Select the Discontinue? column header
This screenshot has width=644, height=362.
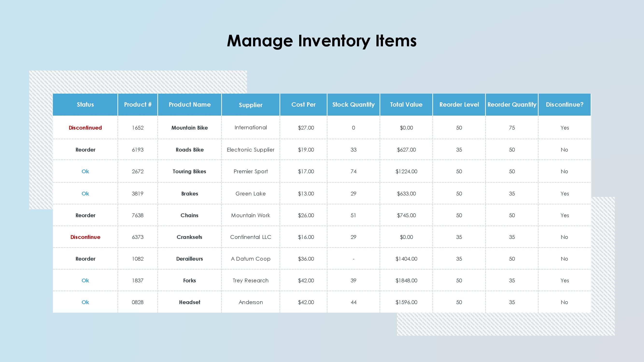(565, 104)
